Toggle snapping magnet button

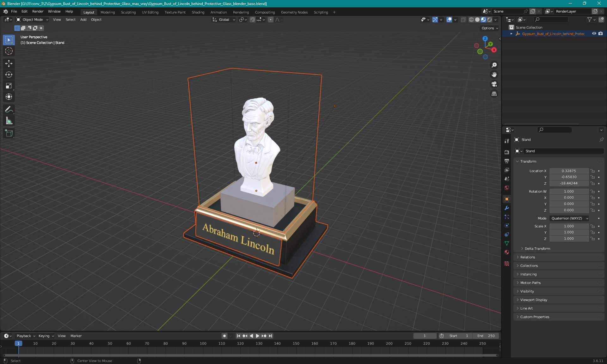click(252, 20)
